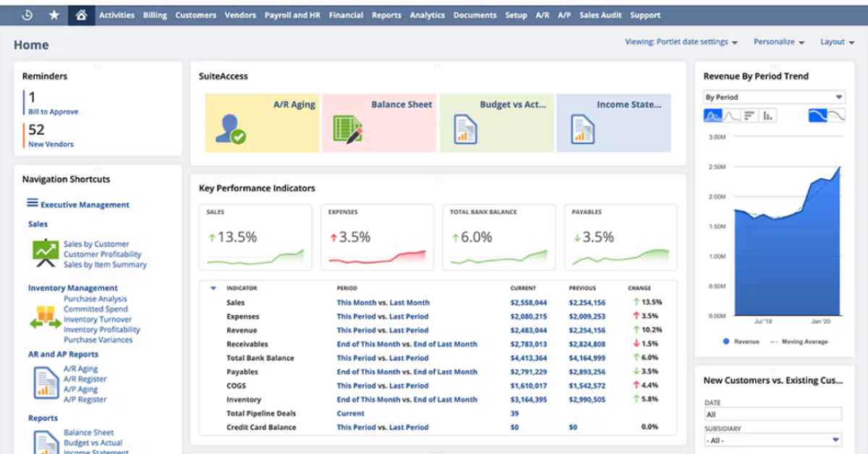868x454 pixels.
Task: Click the favorites star icon
Action: coord(54,14)
